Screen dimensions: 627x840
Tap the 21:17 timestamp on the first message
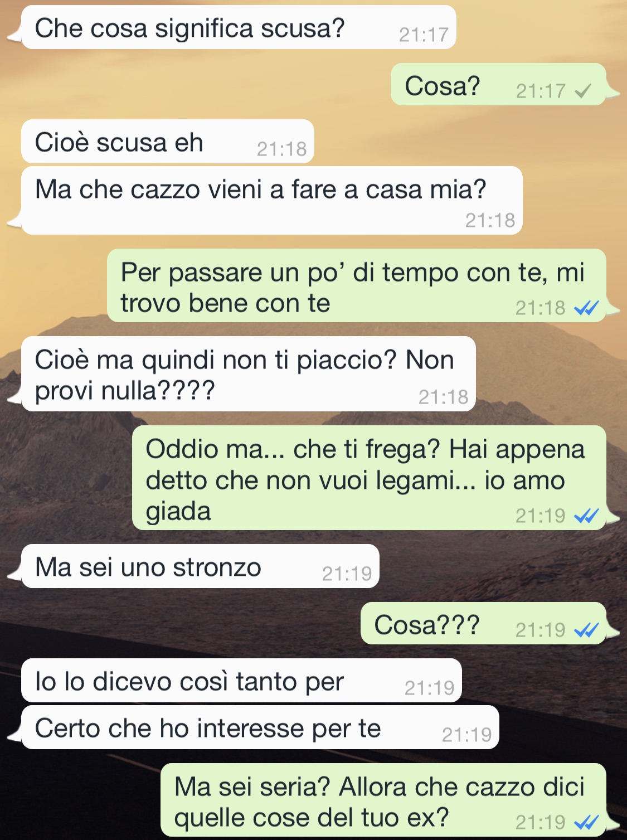pyautogui.click(x=424, y=35)
